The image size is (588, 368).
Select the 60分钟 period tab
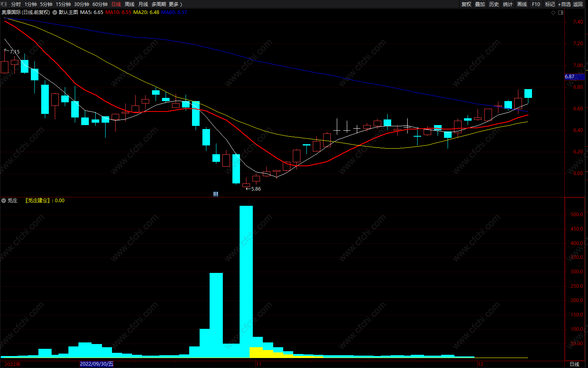(100, 4)
